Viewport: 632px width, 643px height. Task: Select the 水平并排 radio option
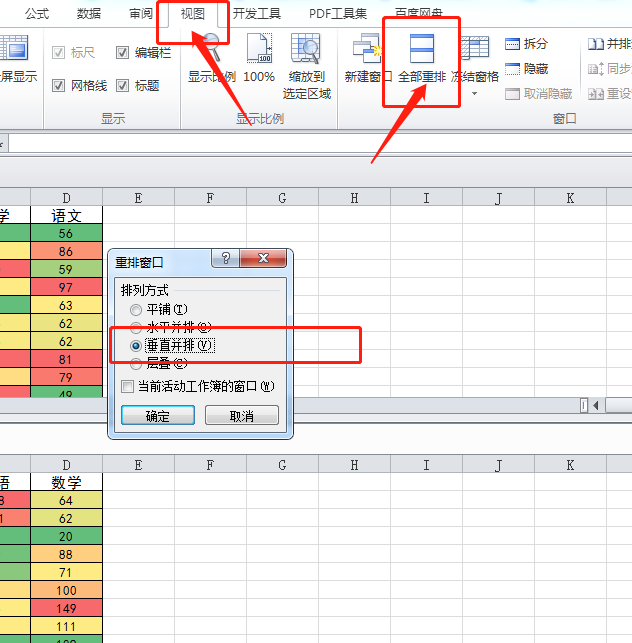click(x=136, y=328)
